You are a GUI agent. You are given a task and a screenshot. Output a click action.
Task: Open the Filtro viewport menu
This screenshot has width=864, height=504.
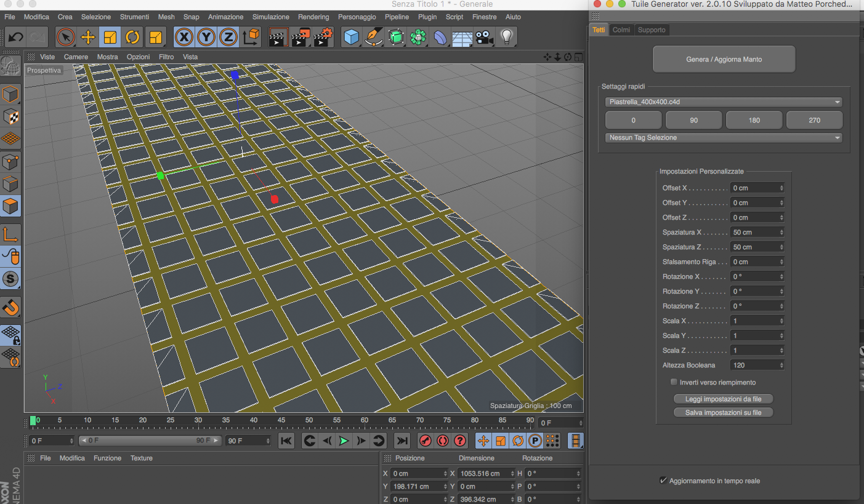[166, 57]
